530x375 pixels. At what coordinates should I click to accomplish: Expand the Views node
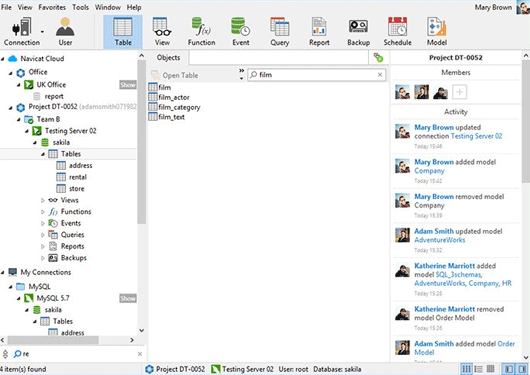point(43,200)
